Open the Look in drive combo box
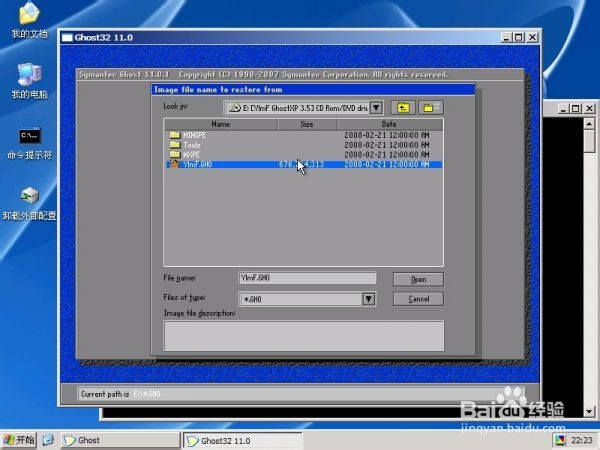Viewport: 600px width, 450px height. [303, 108]
